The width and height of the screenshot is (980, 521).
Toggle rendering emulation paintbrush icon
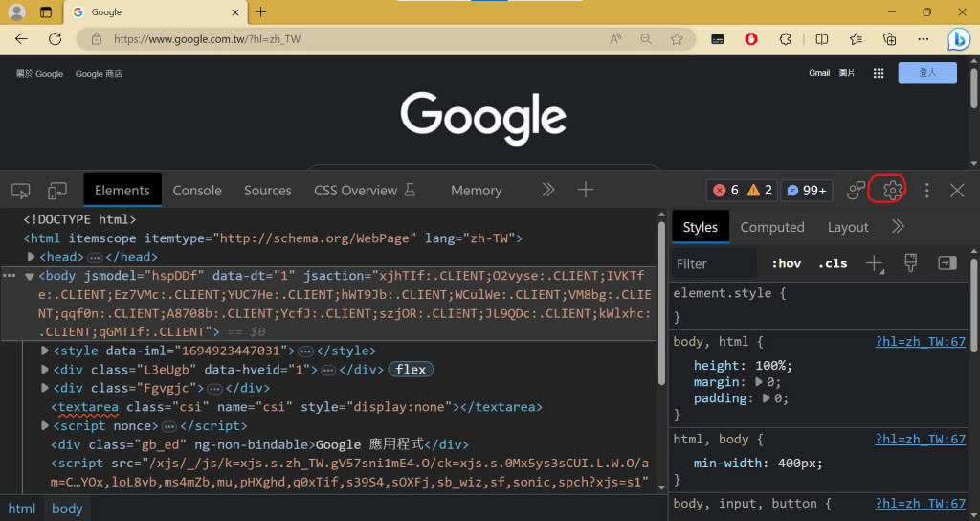(911, 263)
